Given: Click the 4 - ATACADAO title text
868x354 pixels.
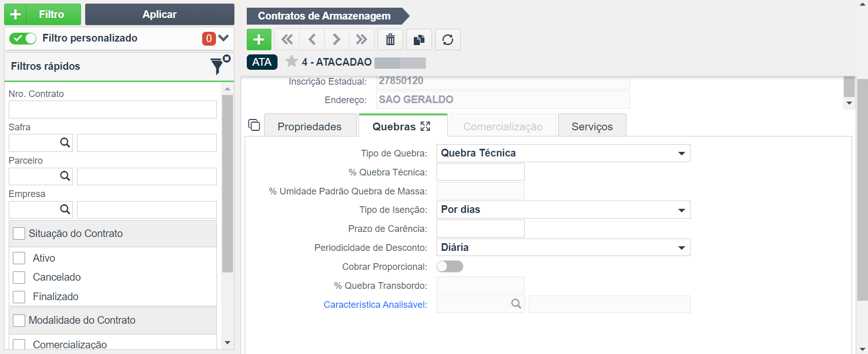Looking at the screenshot, I should 337,62.
